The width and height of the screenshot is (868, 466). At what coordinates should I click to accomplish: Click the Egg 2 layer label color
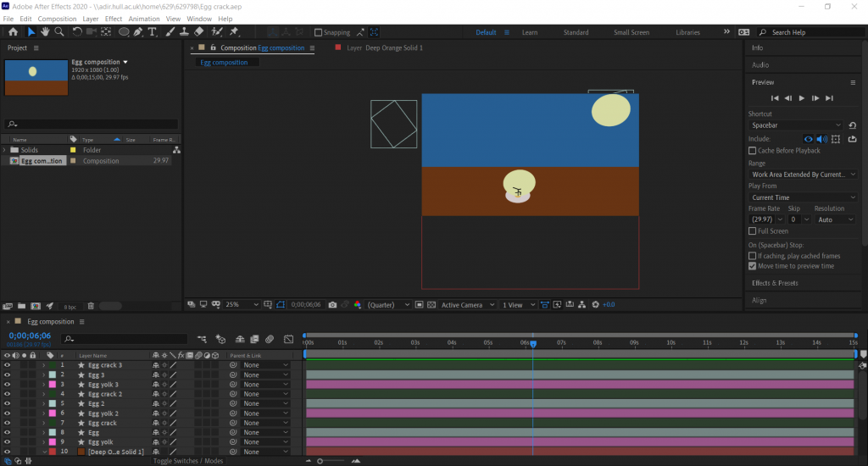[52, 403]
